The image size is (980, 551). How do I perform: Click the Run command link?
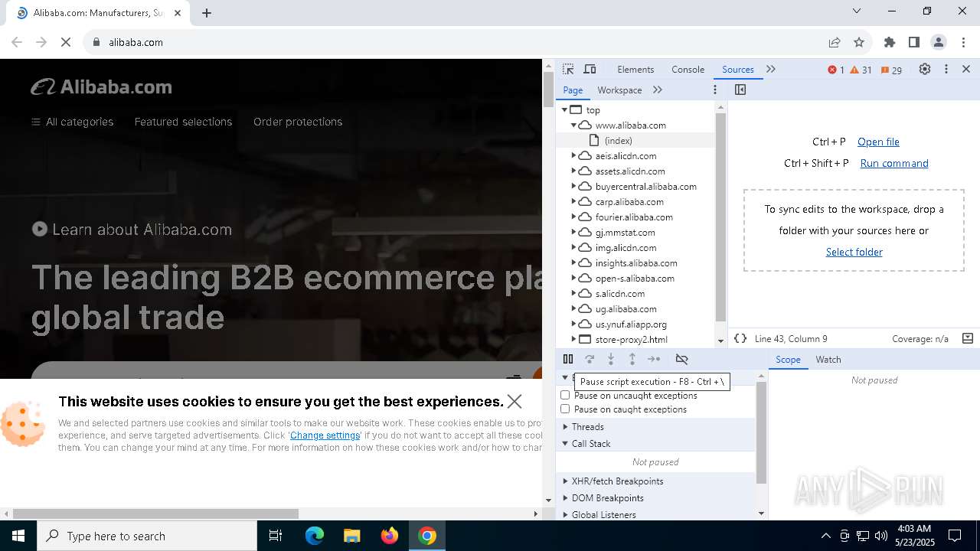894,163
